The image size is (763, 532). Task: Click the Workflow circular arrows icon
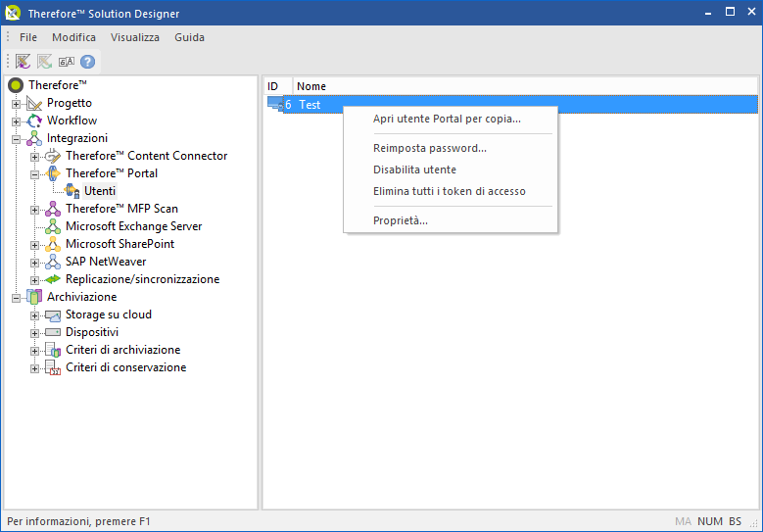[x=34, y=121]
